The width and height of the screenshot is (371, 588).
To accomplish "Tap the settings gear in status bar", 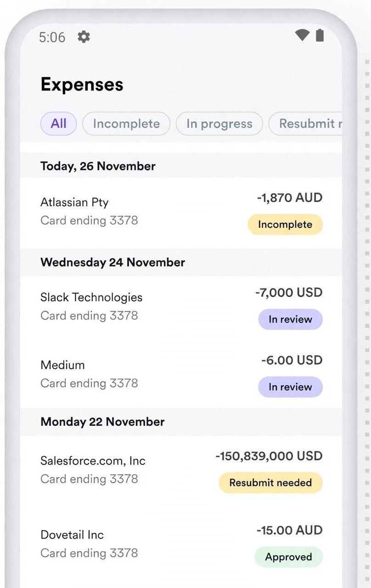I will click(84, 37).
